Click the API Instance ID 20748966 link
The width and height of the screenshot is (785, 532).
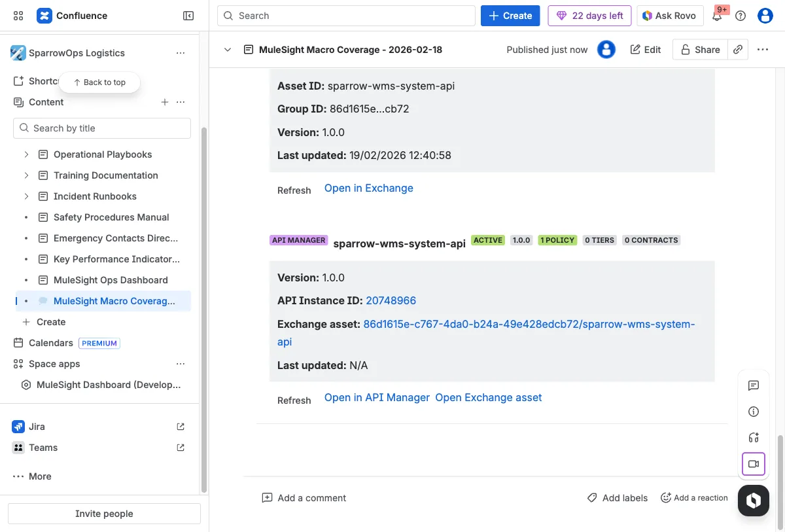(391, 300)
